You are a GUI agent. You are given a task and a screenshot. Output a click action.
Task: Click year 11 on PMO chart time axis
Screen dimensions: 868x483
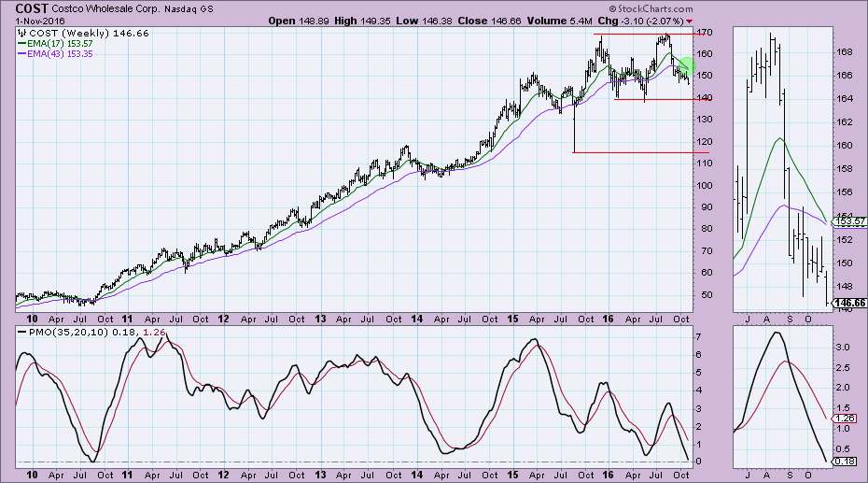point(128,475)
